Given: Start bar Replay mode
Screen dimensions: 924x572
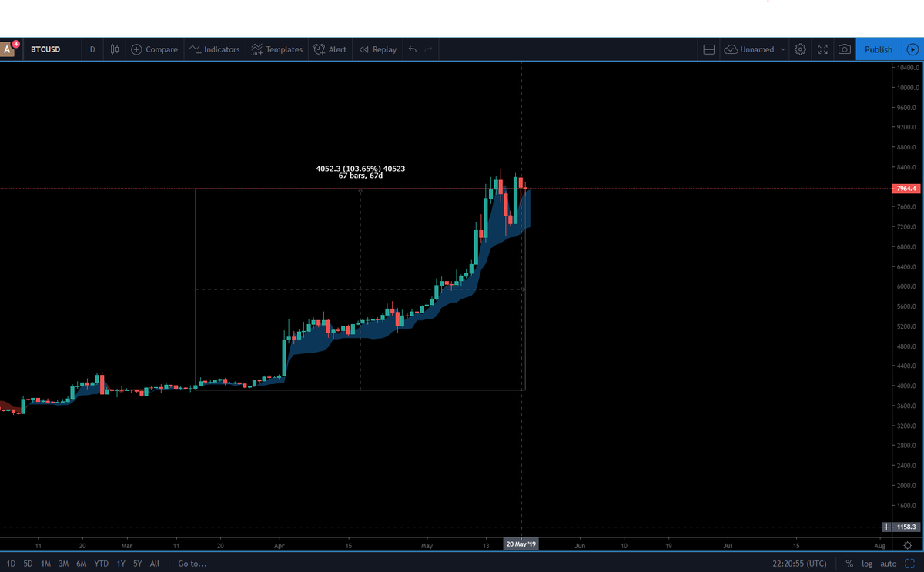Looking at the screenshot, I should (x=378, y=49).
